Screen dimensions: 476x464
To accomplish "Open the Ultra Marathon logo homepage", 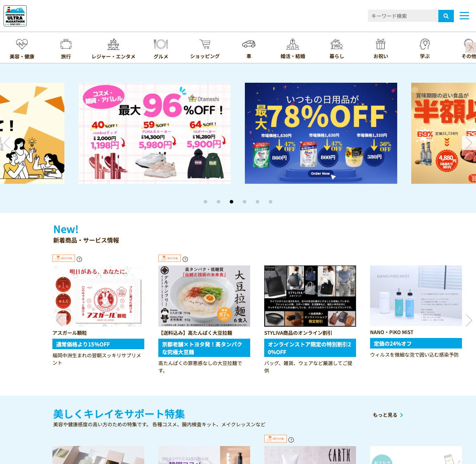I will 15,16.
